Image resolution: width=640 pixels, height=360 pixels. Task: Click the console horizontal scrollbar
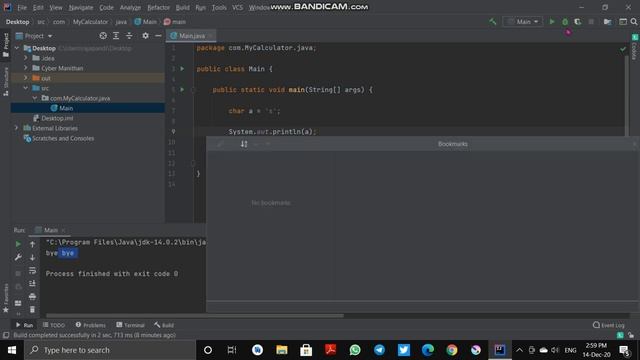click(195, 316)
